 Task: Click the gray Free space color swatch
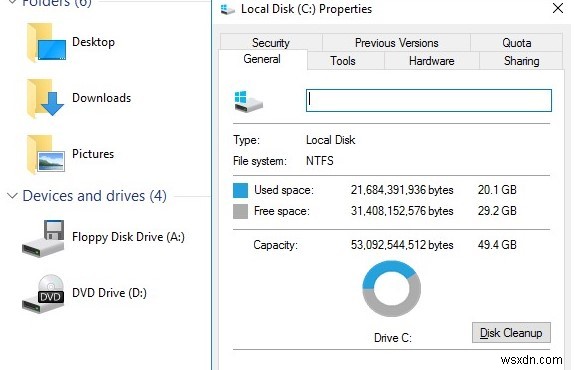tap(241, 211)
